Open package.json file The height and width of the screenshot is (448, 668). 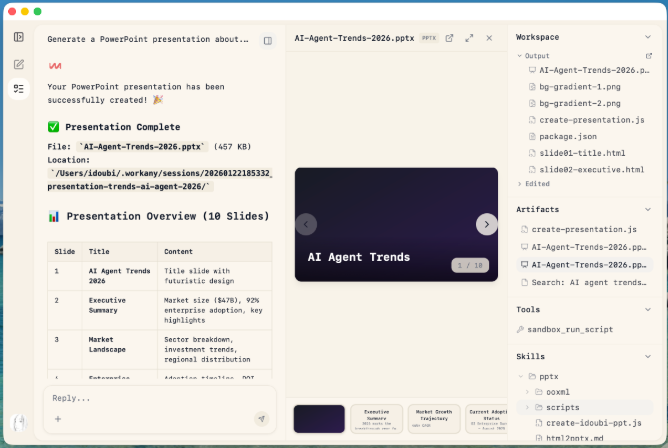tap(563, 137)
